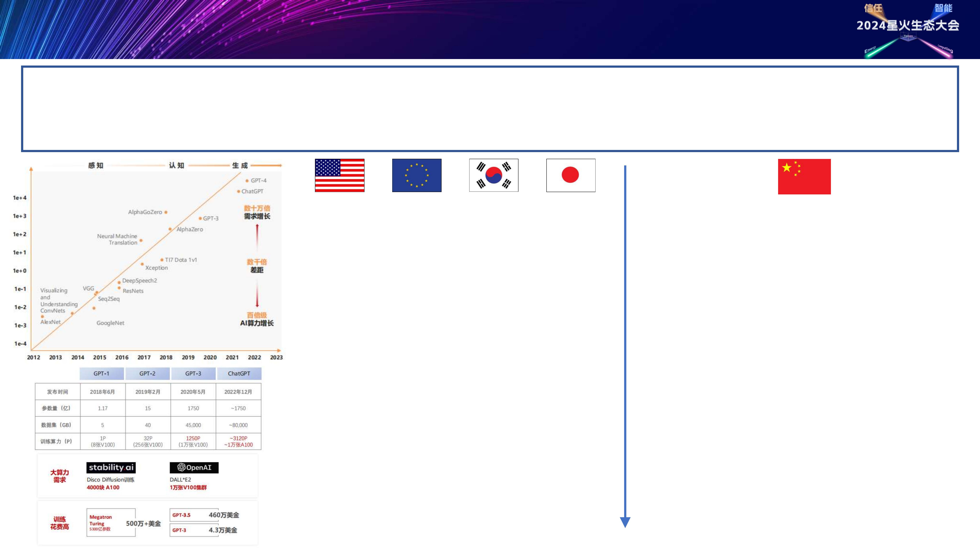Select the Japan flag image
Screen dimensions: 980x551
[x=571, y=175]
